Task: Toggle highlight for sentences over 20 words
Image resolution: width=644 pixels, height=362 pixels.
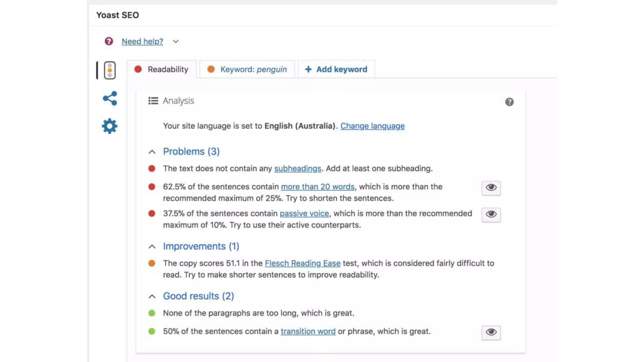Action: [491, 188]
